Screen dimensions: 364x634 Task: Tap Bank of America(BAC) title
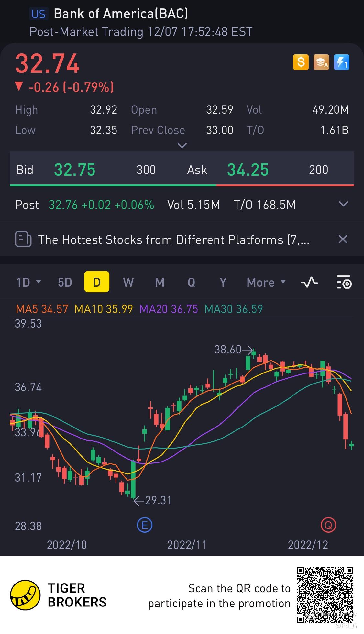(121, 14)
